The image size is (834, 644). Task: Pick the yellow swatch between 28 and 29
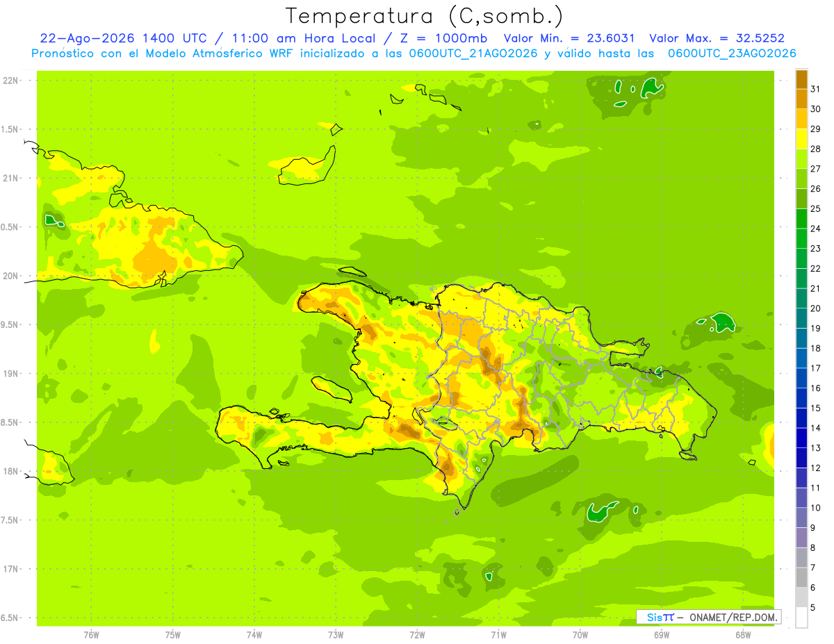[x=801, y=139]
